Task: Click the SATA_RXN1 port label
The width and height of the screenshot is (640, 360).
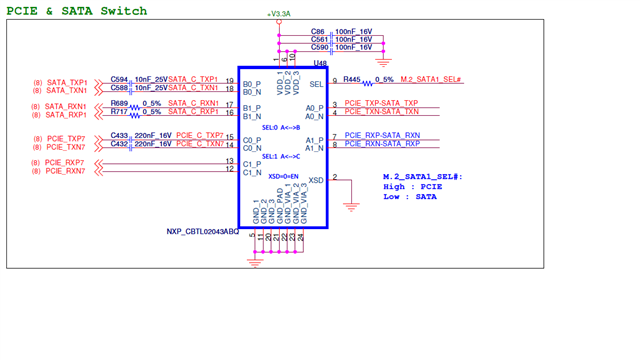Action: click(x=65, y=107)
